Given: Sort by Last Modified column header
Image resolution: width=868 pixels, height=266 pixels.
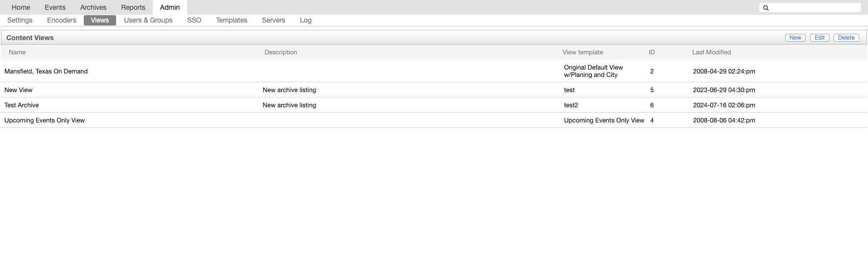Looking at the screenshot, I should click(x=711, y=52).
